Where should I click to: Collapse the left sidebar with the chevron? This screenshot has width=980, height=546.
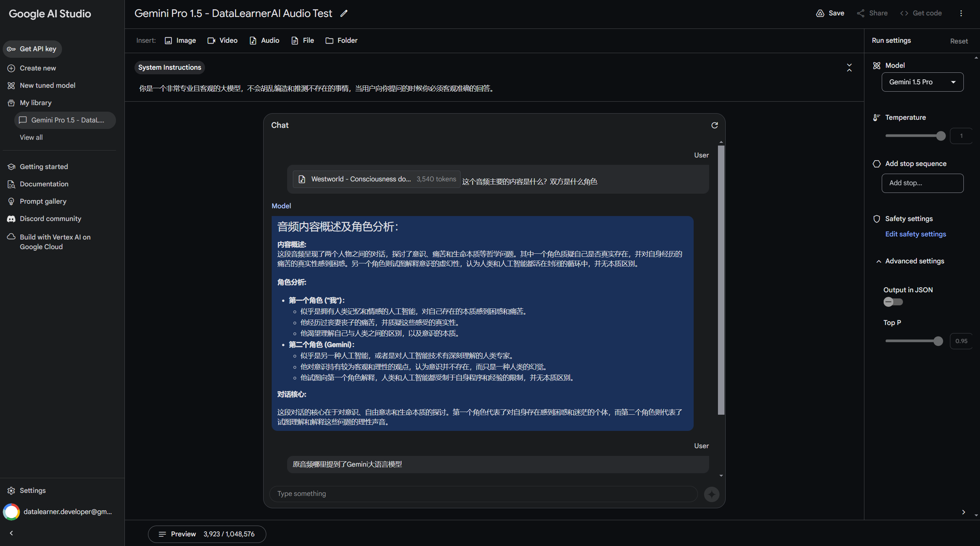pos(11,533)
